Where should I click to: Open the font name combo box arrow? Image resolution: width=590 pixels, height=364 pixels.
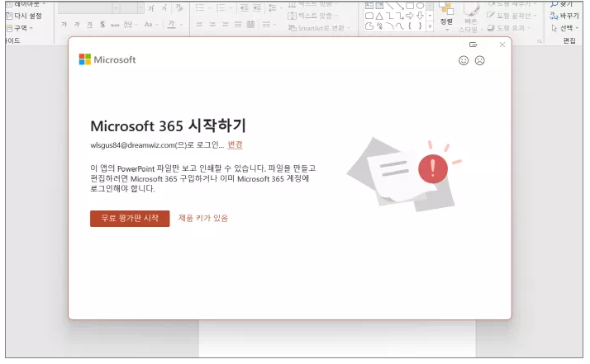coord(116,8)
